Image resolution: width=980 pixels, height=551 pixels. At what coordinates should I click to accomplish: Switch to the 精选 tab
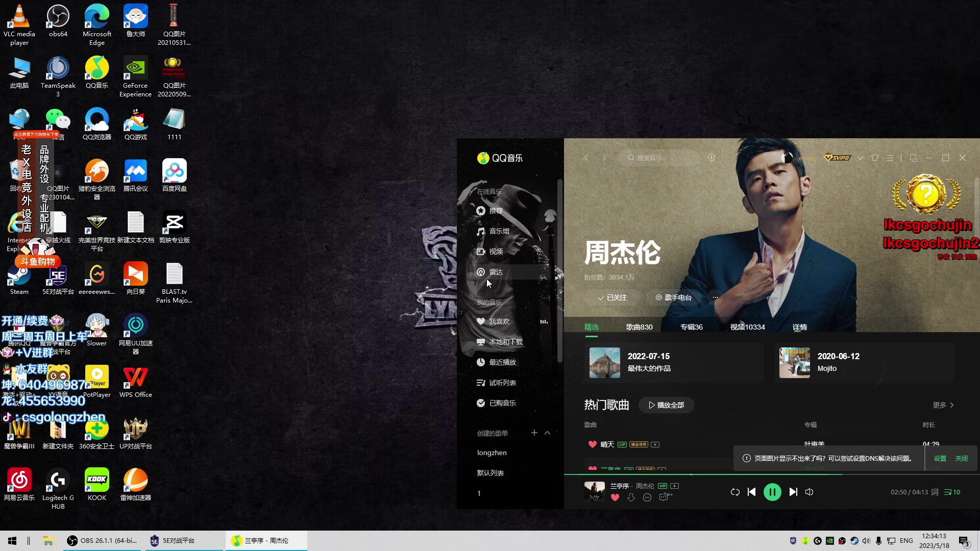coord(591,327)
